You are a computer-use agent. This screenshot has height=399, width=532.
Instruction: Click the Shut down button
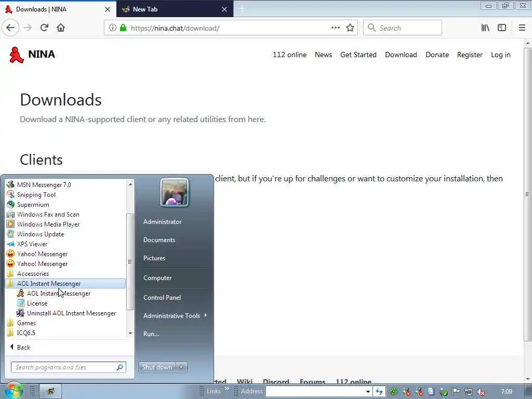pyautogui.click(x=157, y=367)
